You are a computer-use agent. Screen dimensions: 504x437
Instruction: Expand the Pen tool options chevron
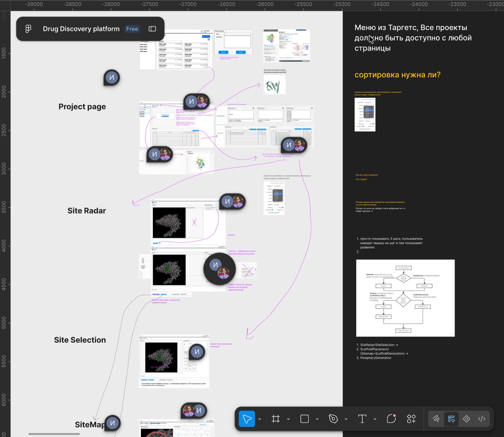pos(346,419)
